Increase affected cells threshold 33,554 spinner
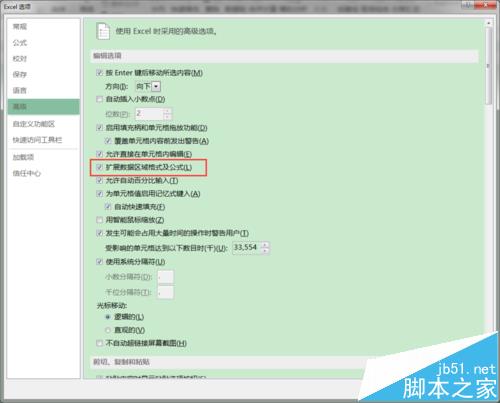500x403 pixels. point(265,245)
